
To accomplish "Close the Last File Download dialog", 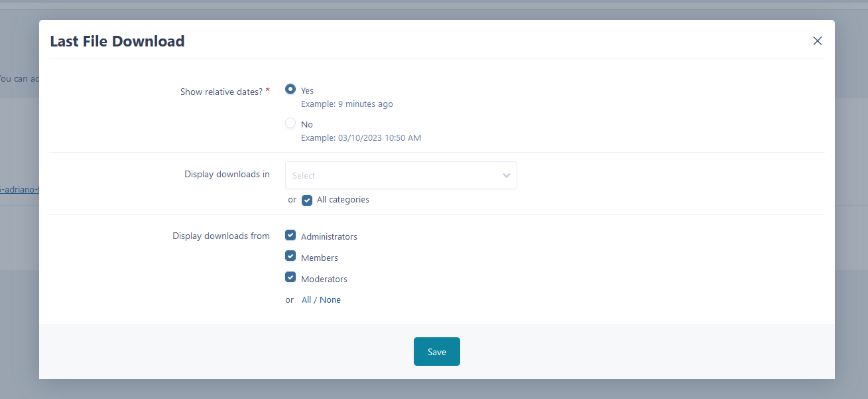I will 817,40.
